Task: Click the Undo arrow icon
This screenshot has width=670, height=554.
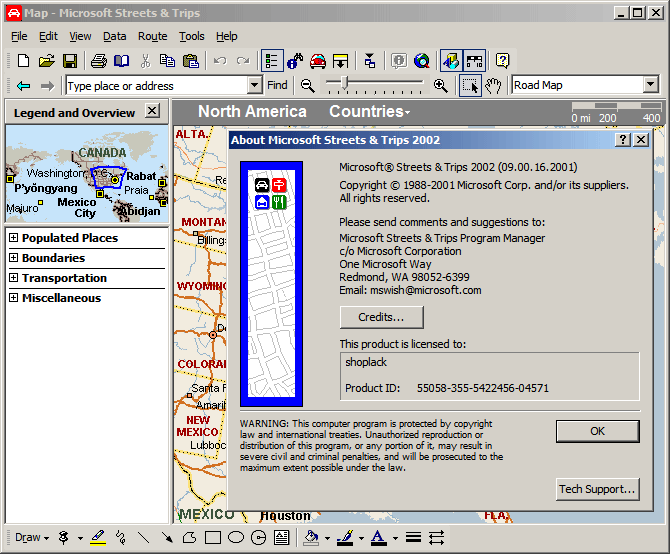Action: [220, 61]
